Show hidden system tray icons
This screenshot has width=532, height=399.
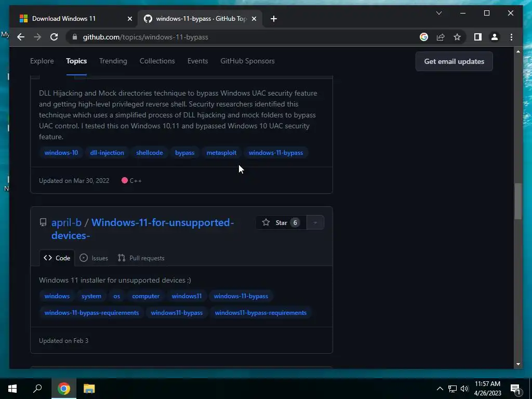(440, 389)
